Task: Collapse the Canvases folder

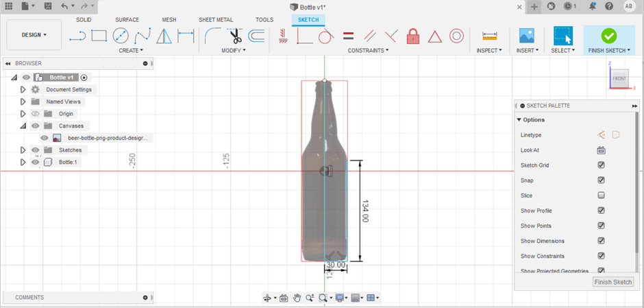Action: point(23,126)
